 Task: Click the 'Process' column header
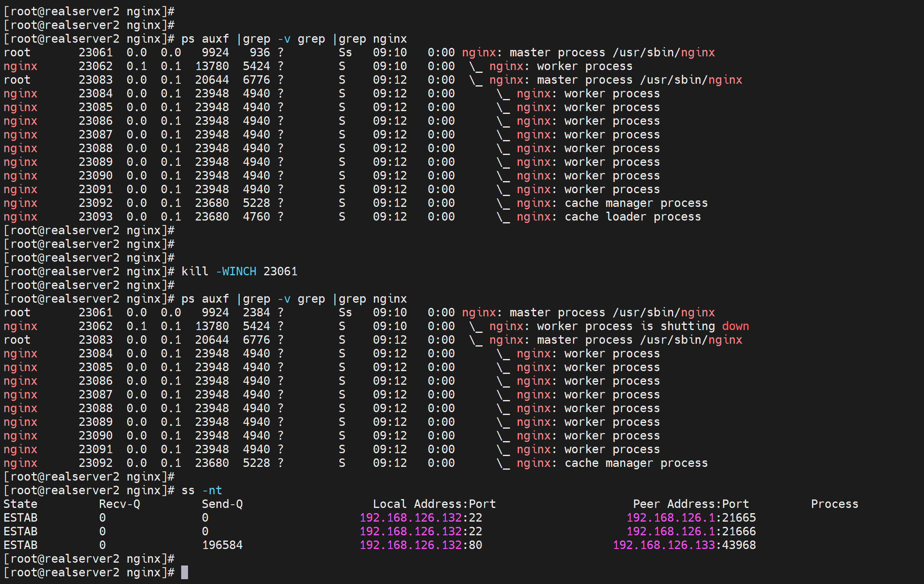point(834,504)
